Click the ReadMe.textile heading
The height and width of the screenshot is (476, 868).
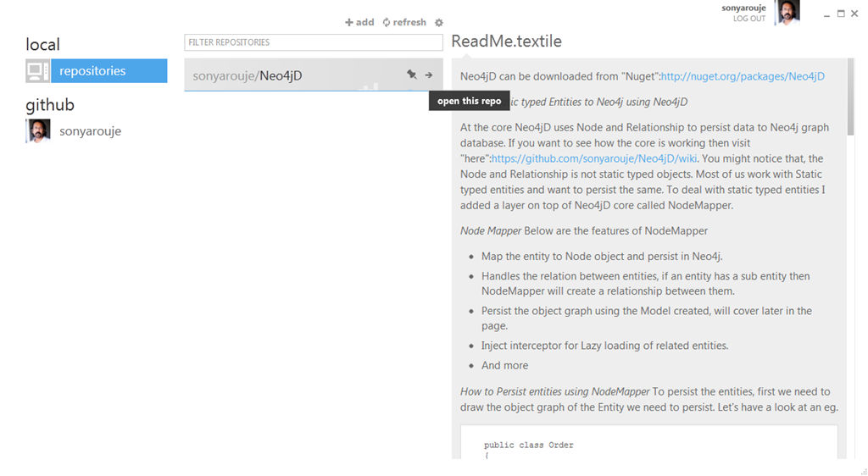(506, 42)
